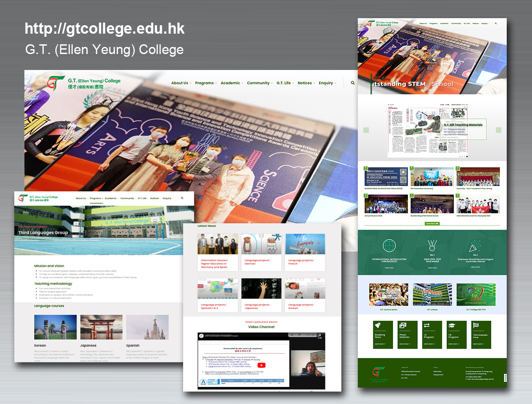Expand About Us menu in large homepage
The image size is (532, 404).
tap(181, 83)
